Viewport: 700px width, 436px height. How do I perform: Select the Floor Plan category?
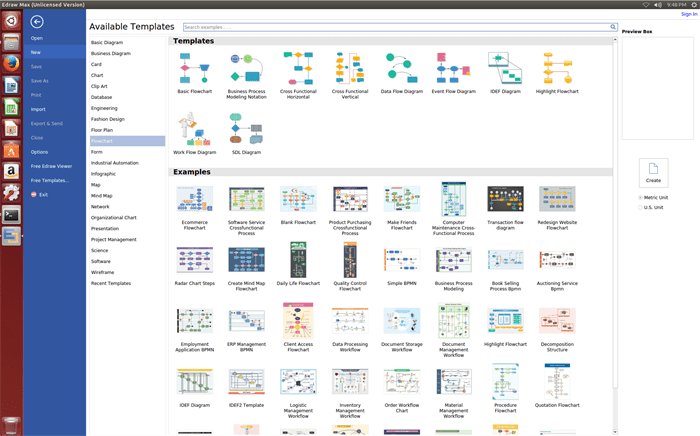(x=102, y=130)
